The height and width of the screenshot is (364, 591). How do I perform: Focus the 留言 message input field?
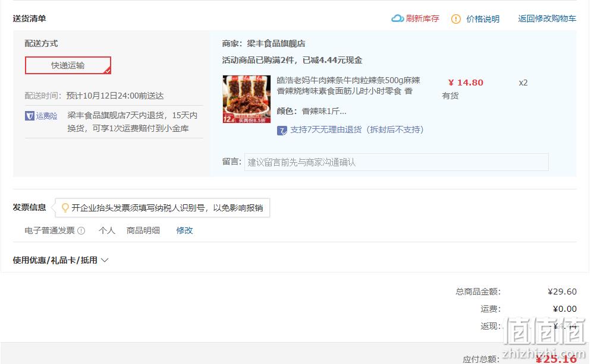click(396, 162)
